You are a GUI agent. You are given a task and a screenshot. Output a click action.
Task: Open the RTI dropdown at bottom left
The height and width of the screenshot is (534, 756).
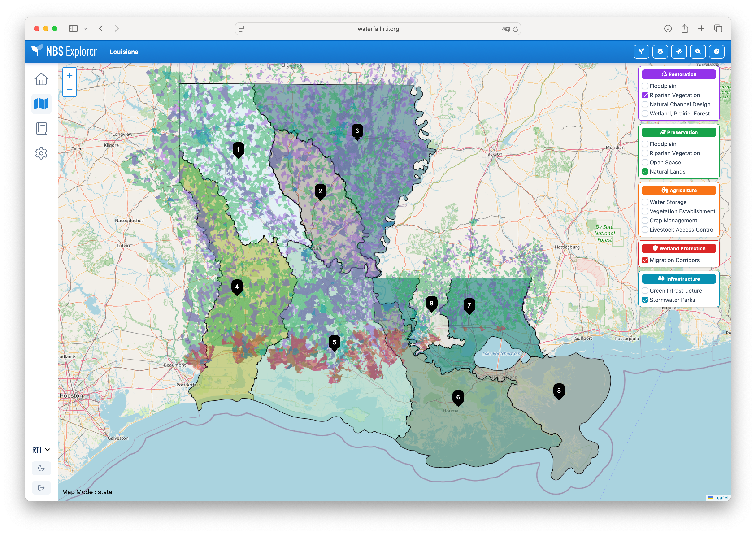(x=41, y=449)
